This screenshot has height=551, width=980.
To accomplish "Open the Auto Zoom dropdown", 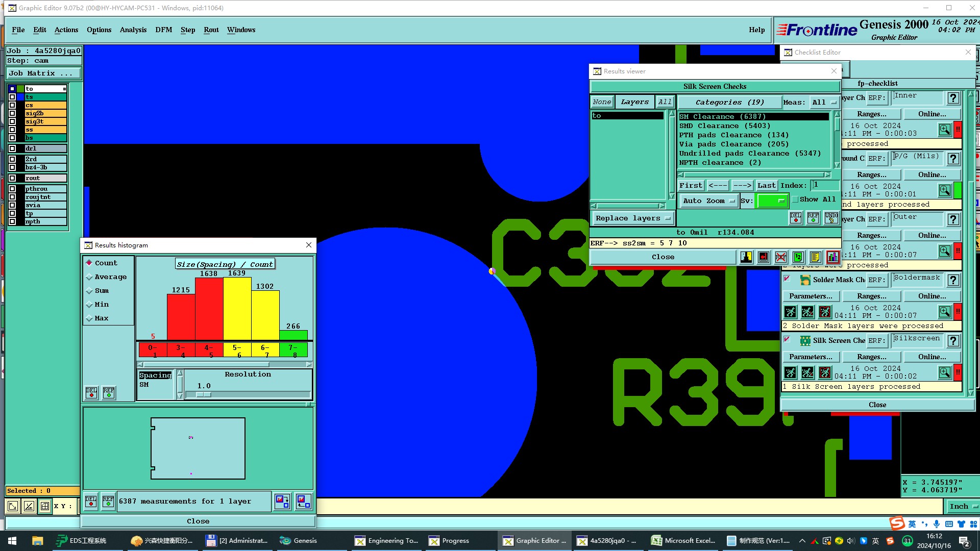I will pos(709,201).
